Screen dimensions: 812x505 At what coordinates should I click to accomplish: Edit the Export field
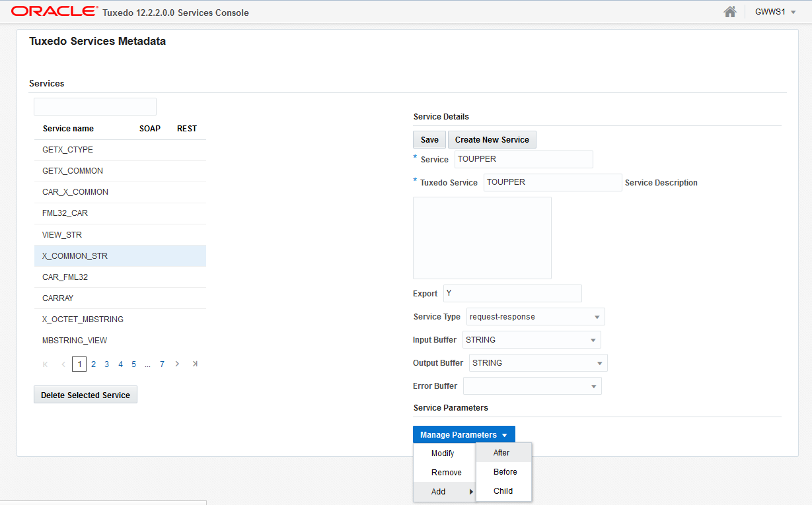point(513,293)
